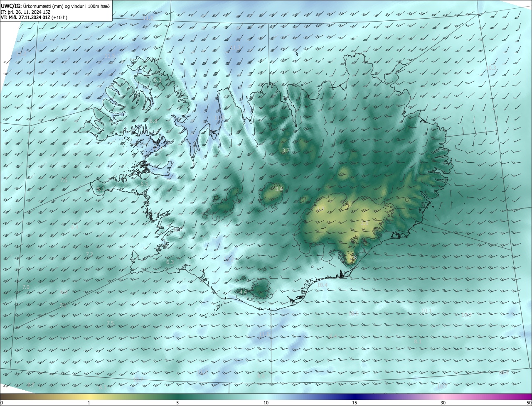Viewport: 532px width, 406px height.
Task: Click the '0' tick on the color scale
Action: tap(2, 403)
